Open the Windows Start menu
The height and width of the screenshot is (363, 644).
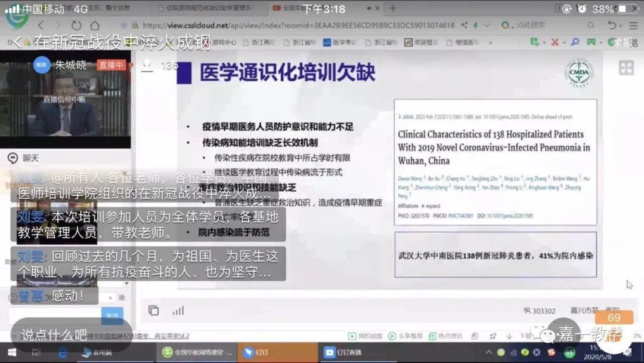pyautogui.click(x=13, y=352)
